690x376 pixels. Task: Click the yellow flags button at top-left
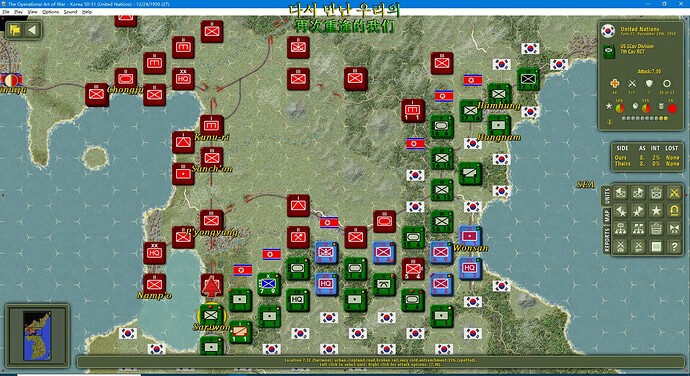[x=15, y=30]
